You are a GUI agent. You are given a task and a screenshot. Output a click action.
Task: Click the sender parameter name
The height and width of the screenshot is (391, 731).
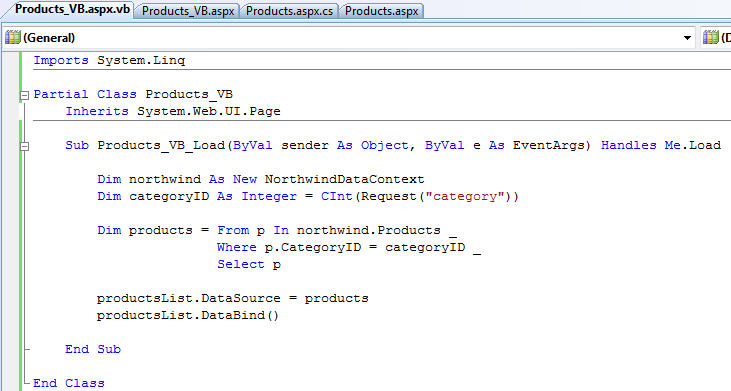click(x=305, y=145)
